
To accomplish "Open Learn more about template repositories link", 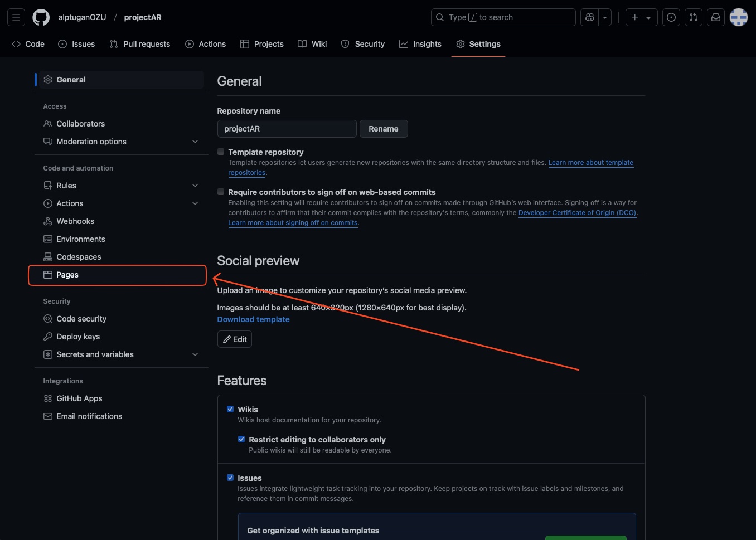I will tap(591, 163).
